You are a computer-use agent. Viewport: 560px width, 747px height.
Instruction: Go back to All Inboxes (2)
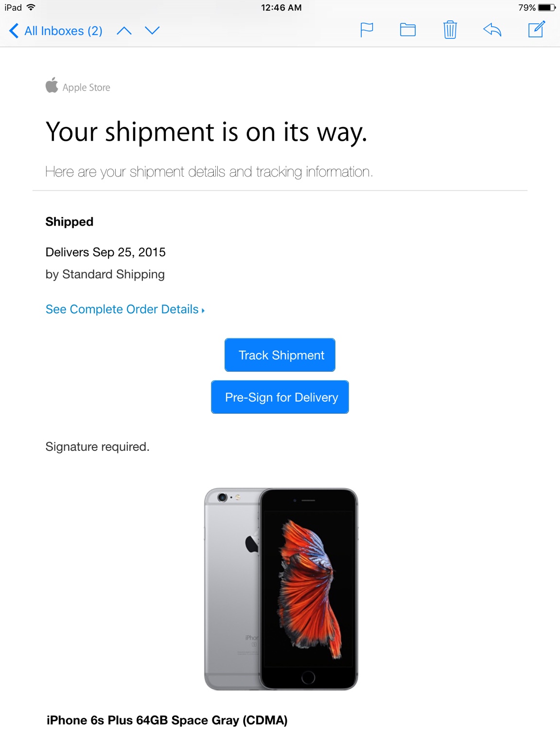tap(56, 31)
